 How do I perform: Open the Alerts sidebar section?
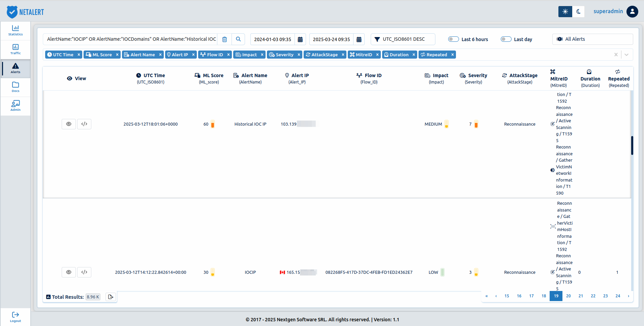point(16,68)
